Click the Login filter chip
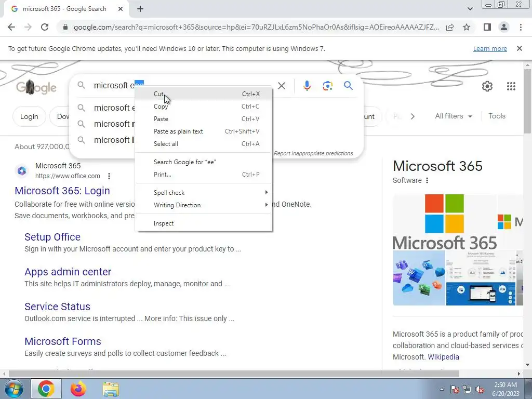 (29, 116)
